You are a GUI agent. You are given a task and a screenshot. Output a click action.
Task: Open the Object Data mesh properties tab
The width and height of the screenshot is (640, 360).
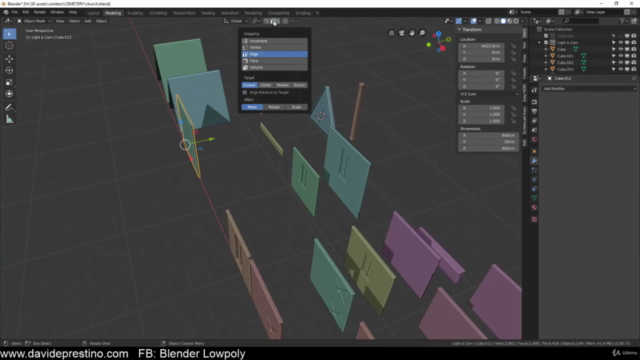click(x=534, y=198)
